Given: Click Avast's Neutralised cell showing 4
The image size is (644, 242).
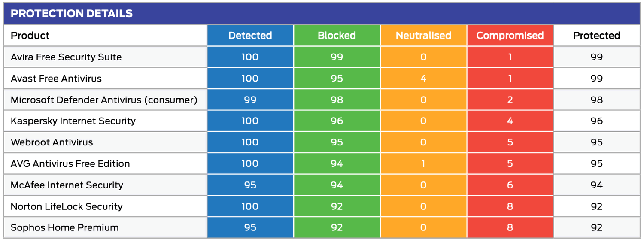Looking at the screenshot, I should pyautogui.click(x=423, y=79).
